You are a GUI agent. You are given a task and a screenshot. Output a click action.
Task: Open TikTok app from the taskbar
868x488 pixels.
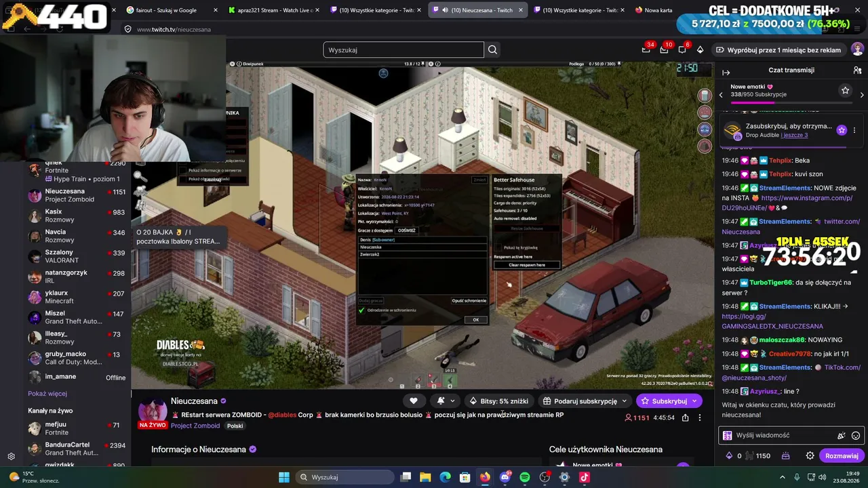click(x=585, y=477)
